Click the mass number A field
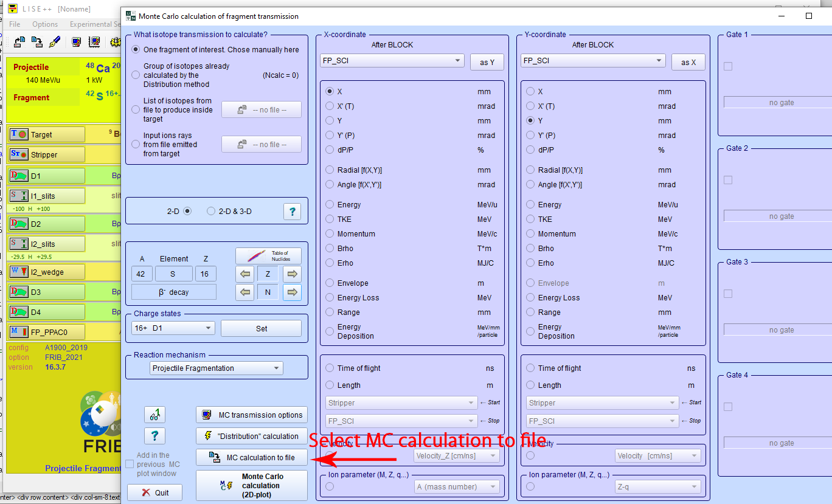This screenshot has width=832, height=504. pyautogui.click(x=141, y=274)
